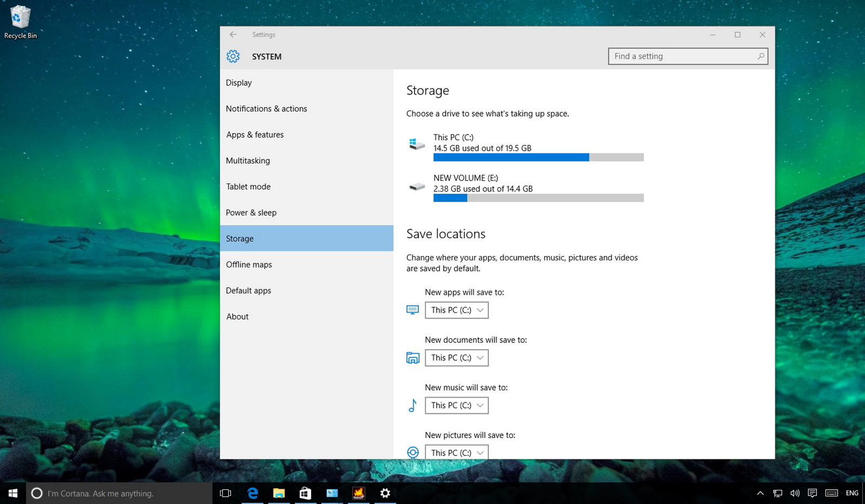This screenshot has height=504, width=865.
Task: Click the System gear icon in header
Action: coord(233,56)
